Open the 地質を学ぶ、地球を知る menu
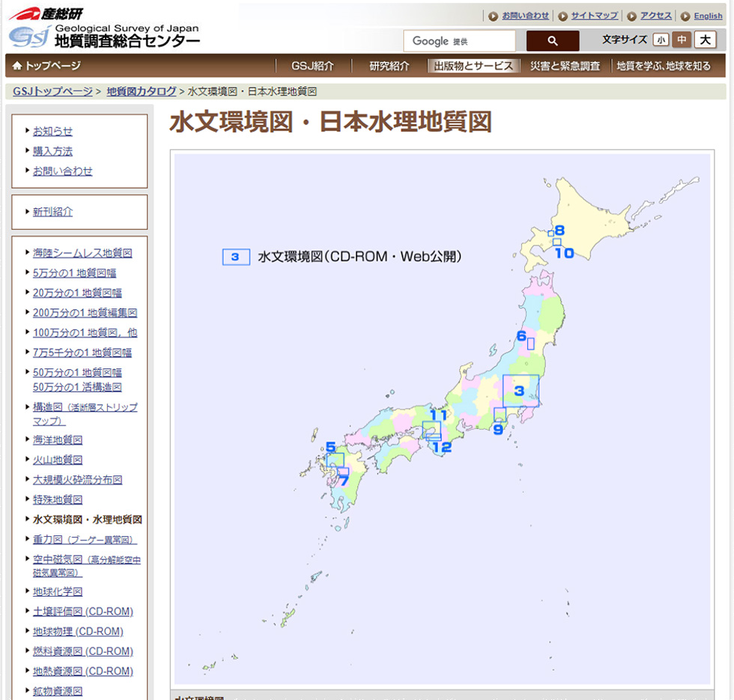Image resolution: width=734 pixels, height=700 pixels. (664, 66)
